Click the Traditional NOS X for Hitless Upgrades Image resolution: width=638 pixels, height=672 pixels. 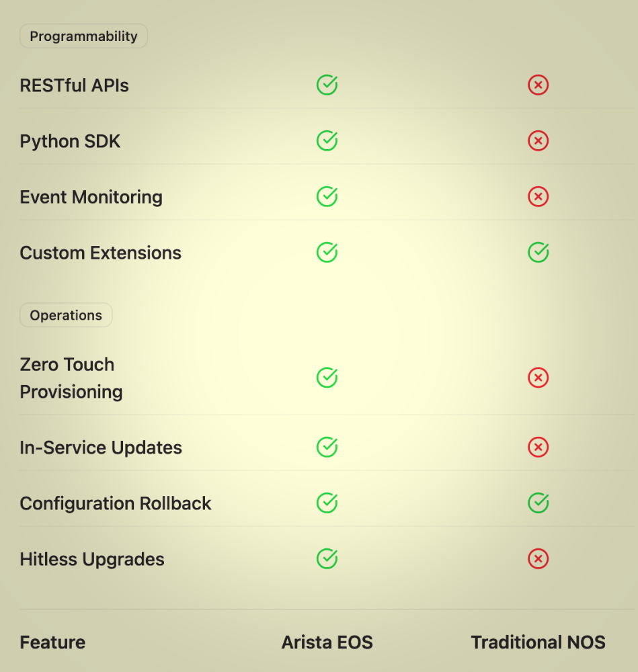pos(538,559)
